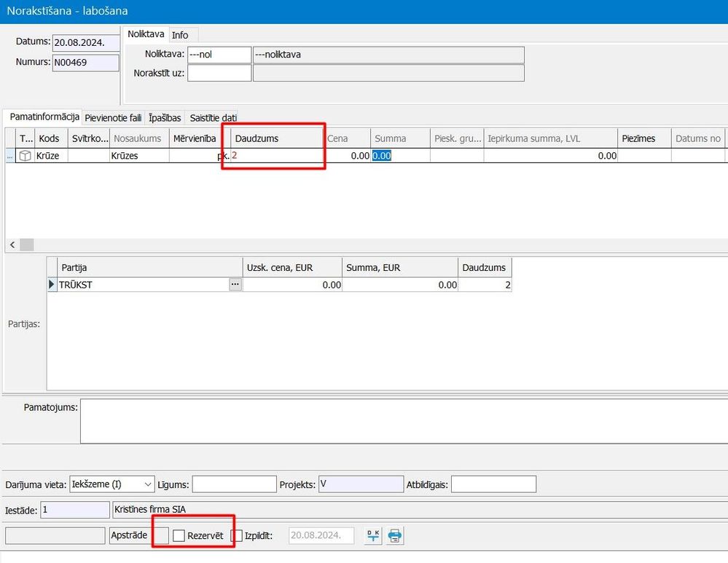Click the row indicator arrow next to TRŪKST
This screenshot has height=563, width=728.
point(52,286)
